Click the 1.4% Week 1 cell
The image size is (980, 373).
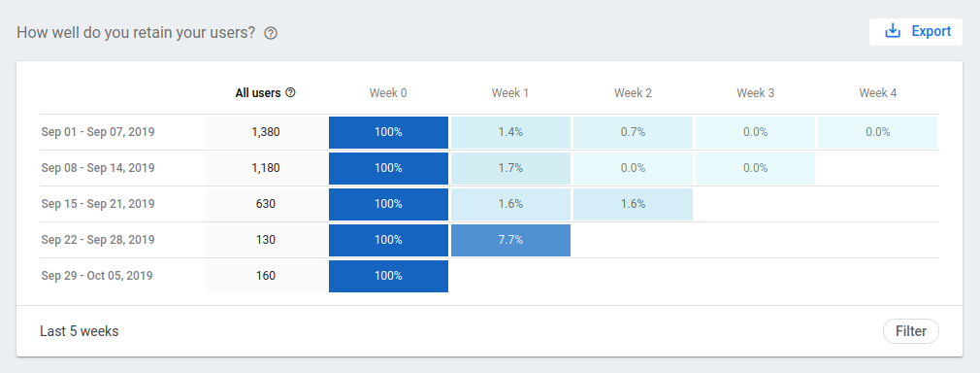(510, 133)
